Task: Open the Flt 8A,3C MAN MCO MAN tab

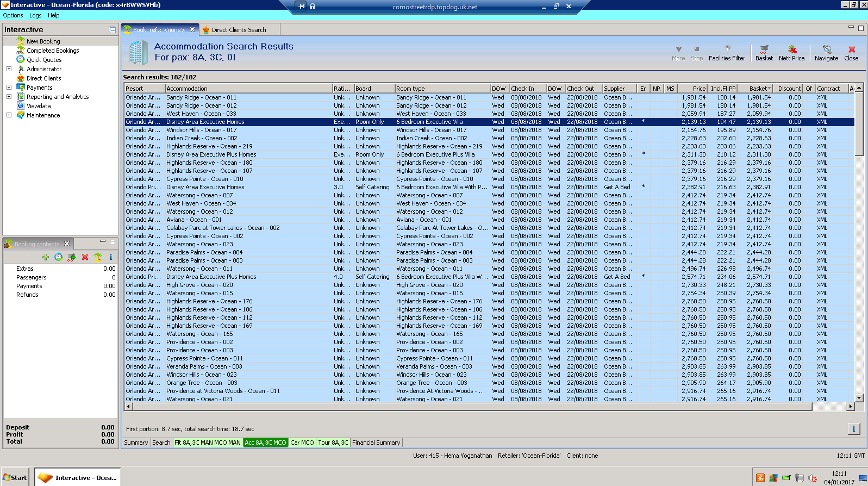Action: click(x=208, y=443)
